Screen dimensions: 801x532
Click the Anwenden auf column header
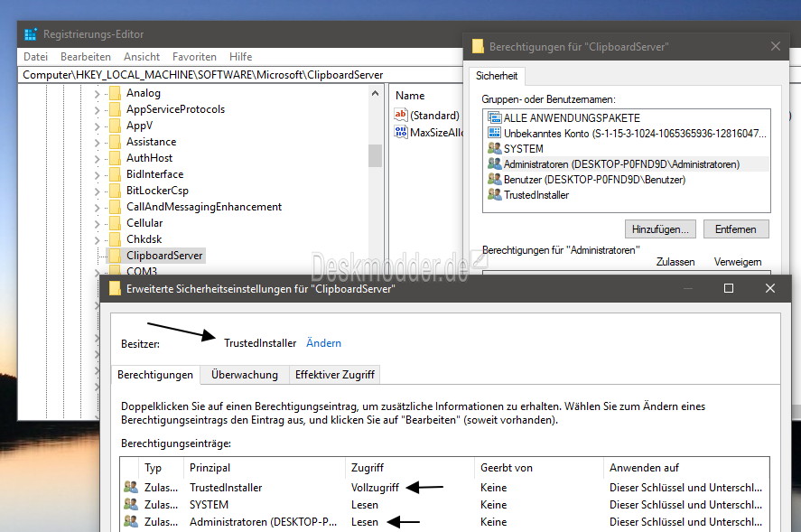pyautogui.click(x=686, y=468)
